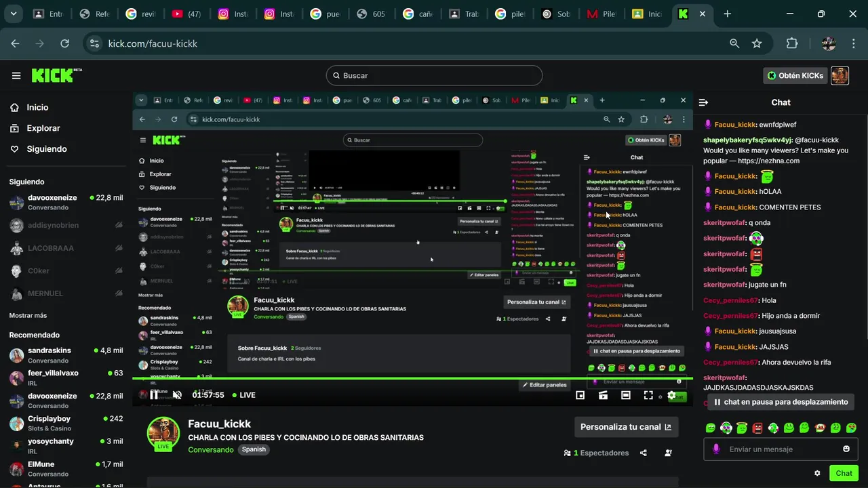Switch to the Gmail tab 'Pilet'
This screenshot has height=488, width=868.
(603, 14)
